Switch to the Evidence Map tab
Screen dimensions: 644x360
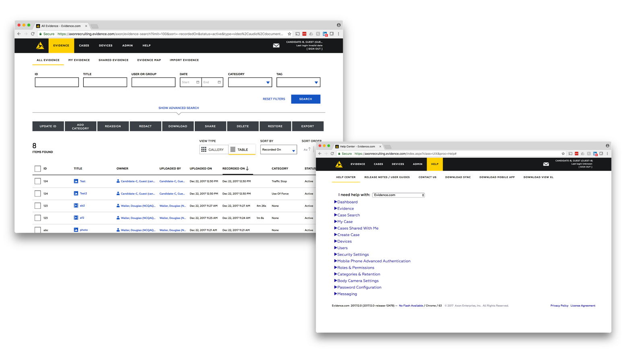click(x=149, y=60)
